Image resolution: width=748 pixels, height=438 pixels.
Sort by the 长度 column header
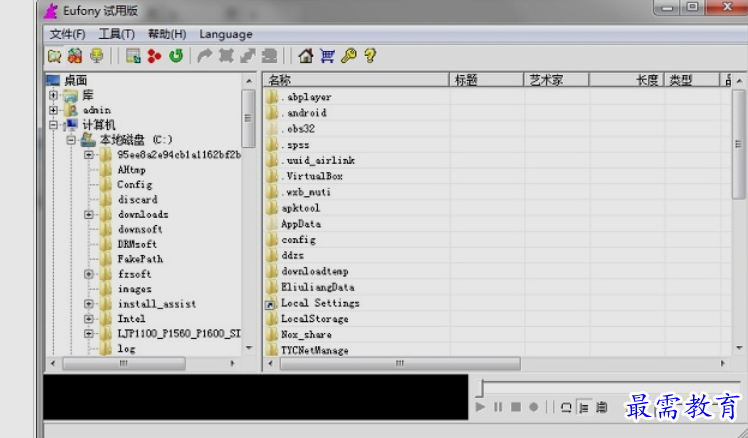point(626,80)
